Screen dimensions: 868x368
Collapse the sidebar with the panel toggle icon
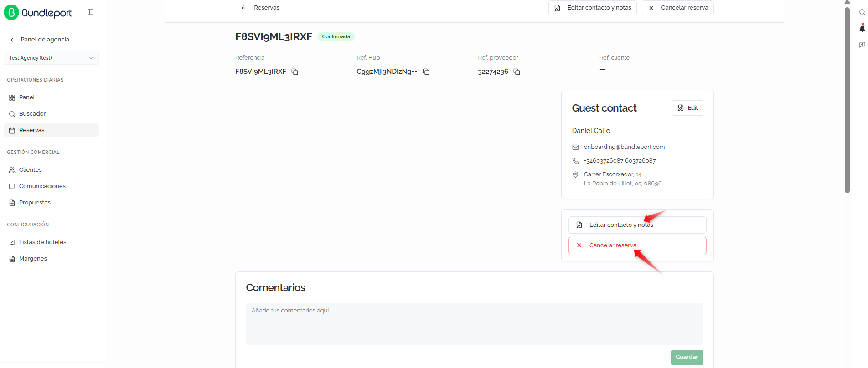[x=90, y=12]
